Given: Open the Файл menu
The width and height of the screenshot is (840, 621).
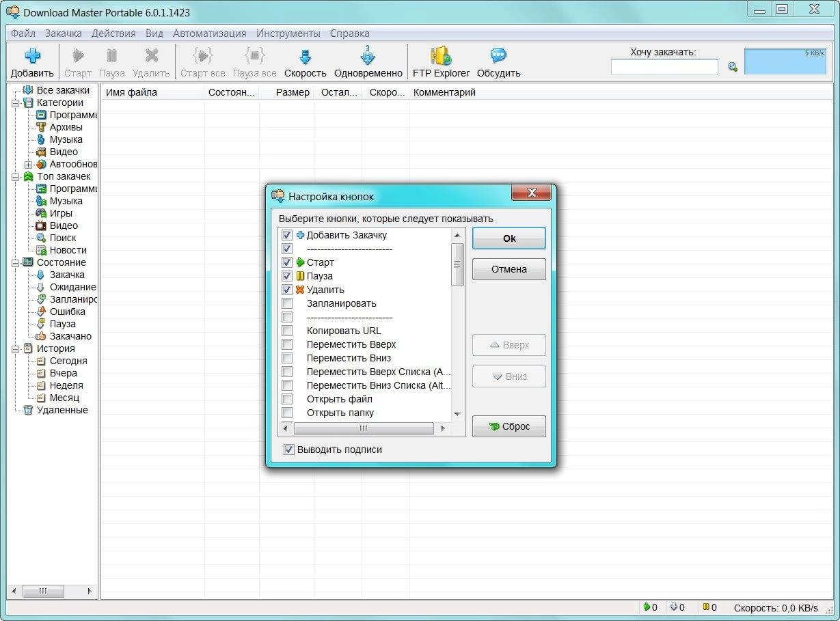Looking at the screenshot, I should point(23,33).
